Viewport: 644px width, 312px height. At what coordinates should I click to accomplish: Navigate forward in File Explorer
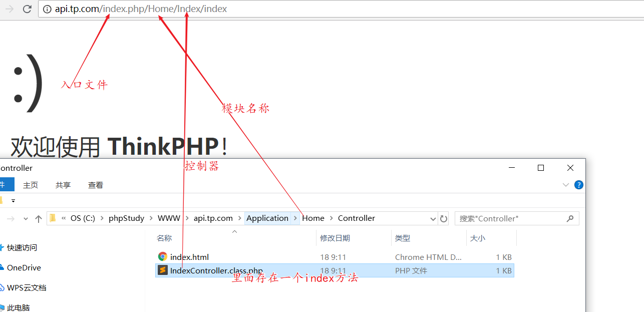12,219
